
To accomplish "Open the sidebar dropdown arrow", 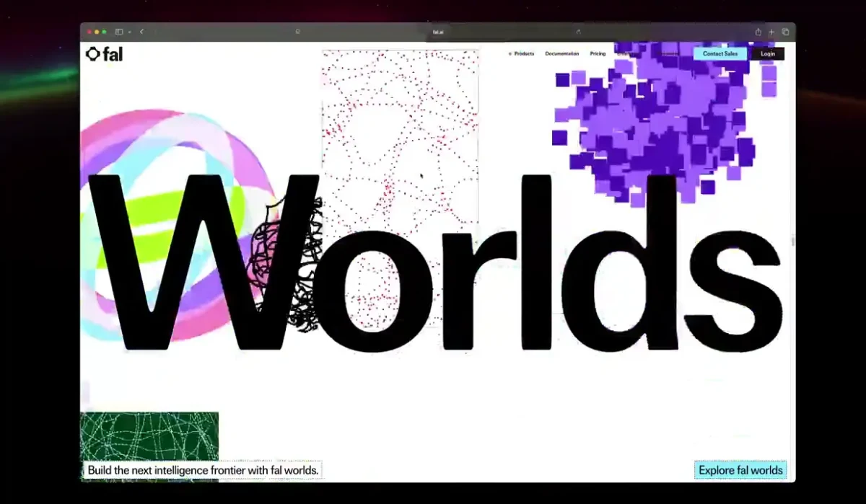I will 129,32.
